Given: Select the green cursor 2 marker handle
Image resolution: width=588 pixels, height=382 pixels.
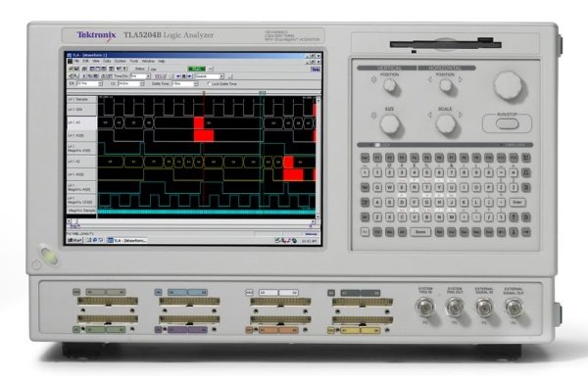Looking at the screenshot, I should click(263, 93).
